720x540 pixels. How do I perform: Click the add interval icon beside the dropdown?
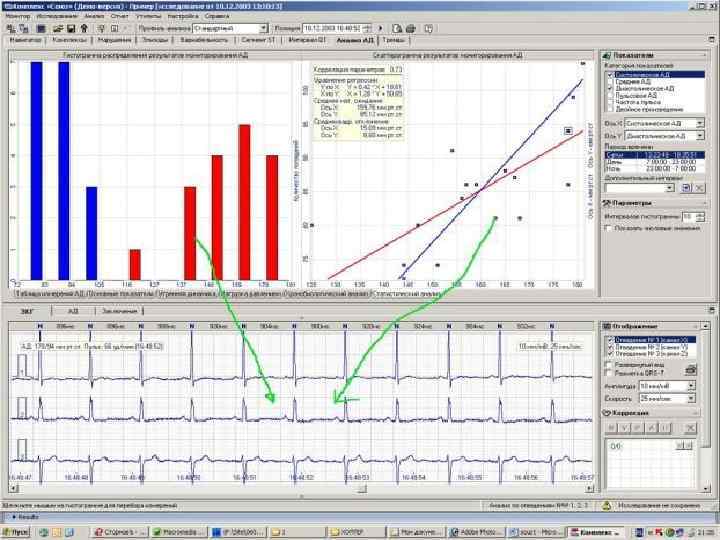(x=686, y=188)
